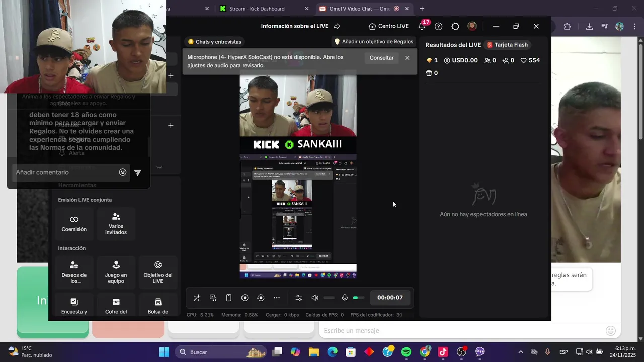Open the profile avatar menu
The height and width of the screenshot is (362, 644).
coord(472,26)
